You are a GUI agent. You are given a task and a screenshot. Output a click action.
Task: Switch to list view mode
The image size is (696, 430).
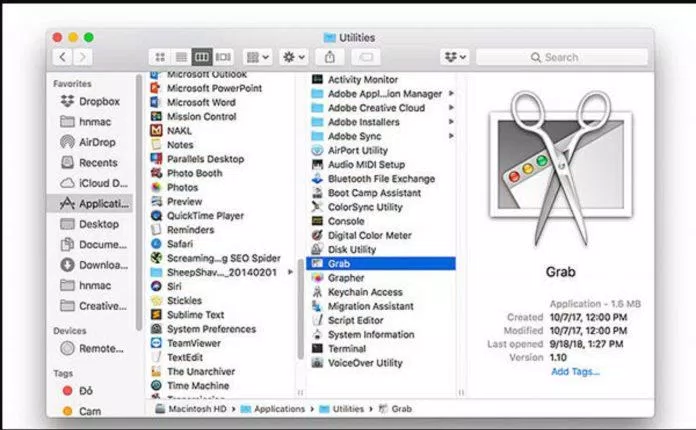pyautogui.click(x=180, y=57)
